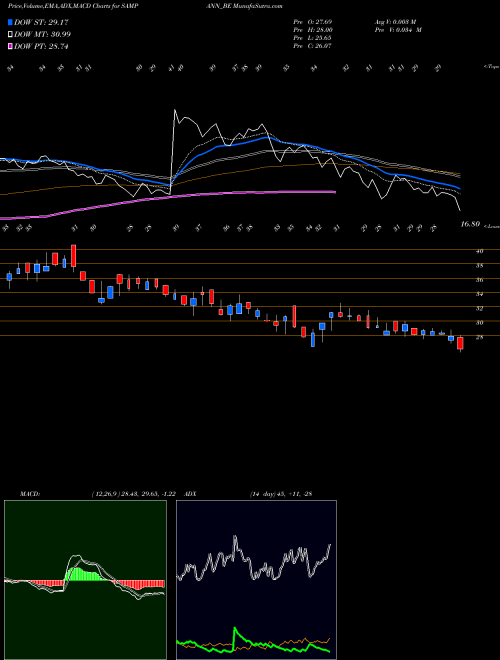Click the 'Pre L: 25.65' low value
This screenshot has width=500, height=660.
point(313,38)
